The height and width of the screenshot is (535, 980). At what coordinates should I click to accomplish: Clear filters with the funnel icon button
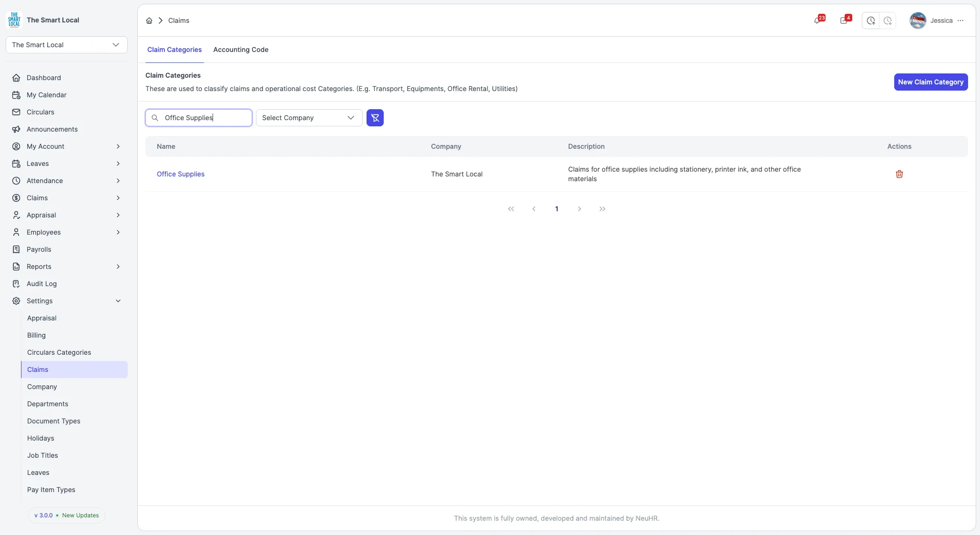click(375, 118)
